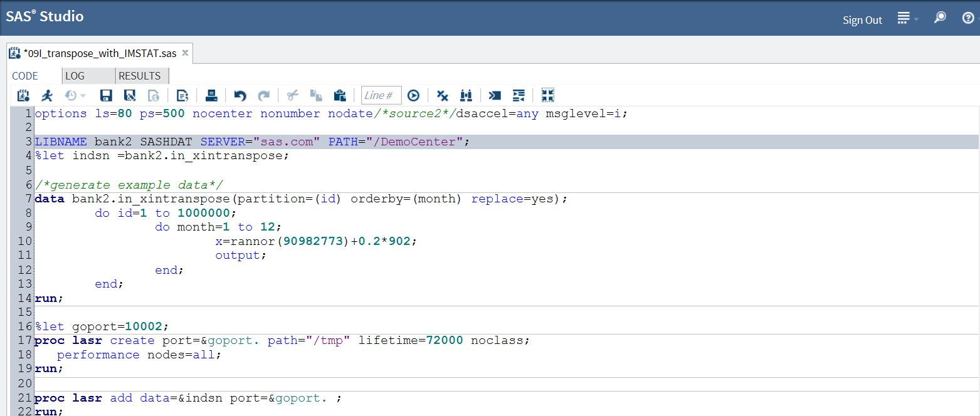Click 'performance nodes=all' line
The image size is (980, 416).
[x=139, y=355]
